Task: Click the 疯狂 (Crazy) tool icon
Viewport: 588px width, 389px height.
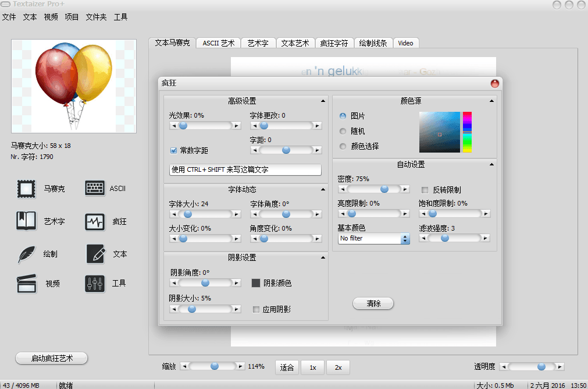Action: pyautogui.click(x=94, y=221)
